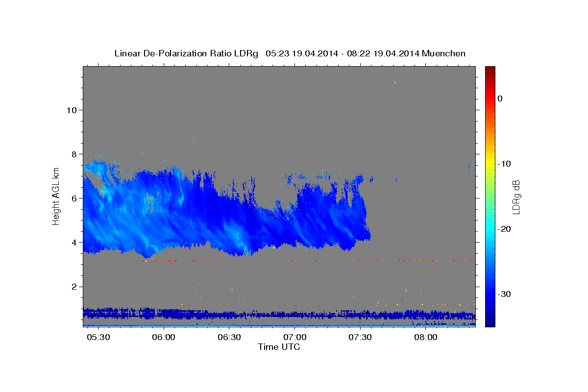Click the height tick label '4'
Screen dimensions: 588x392
point(73,242)
